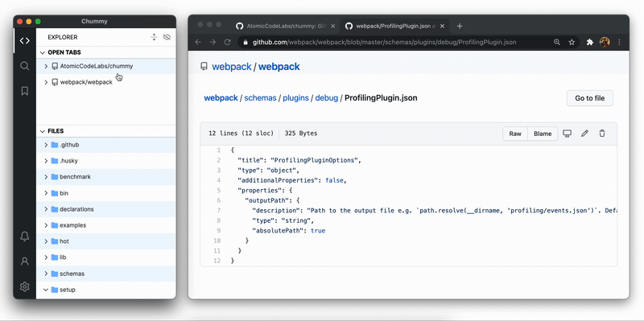Open the examples folder
Screen dimensions: 644x321
(x=106, y=225)
